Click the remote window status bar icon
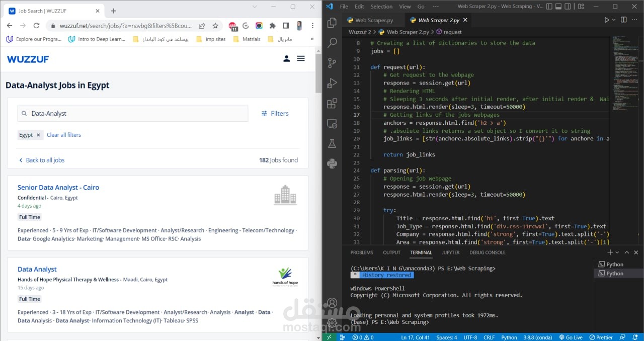This screenshot has width=644, height=341. pos(329,337)
